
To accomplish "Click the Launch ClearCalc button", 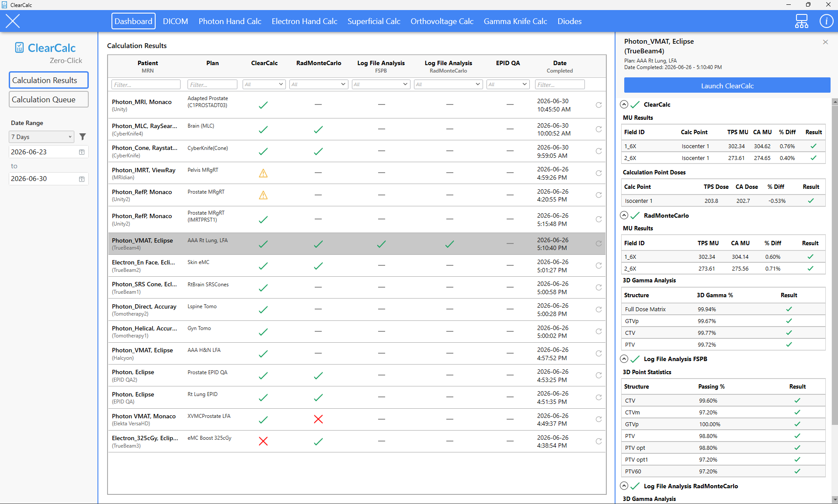I will (727, 85).
